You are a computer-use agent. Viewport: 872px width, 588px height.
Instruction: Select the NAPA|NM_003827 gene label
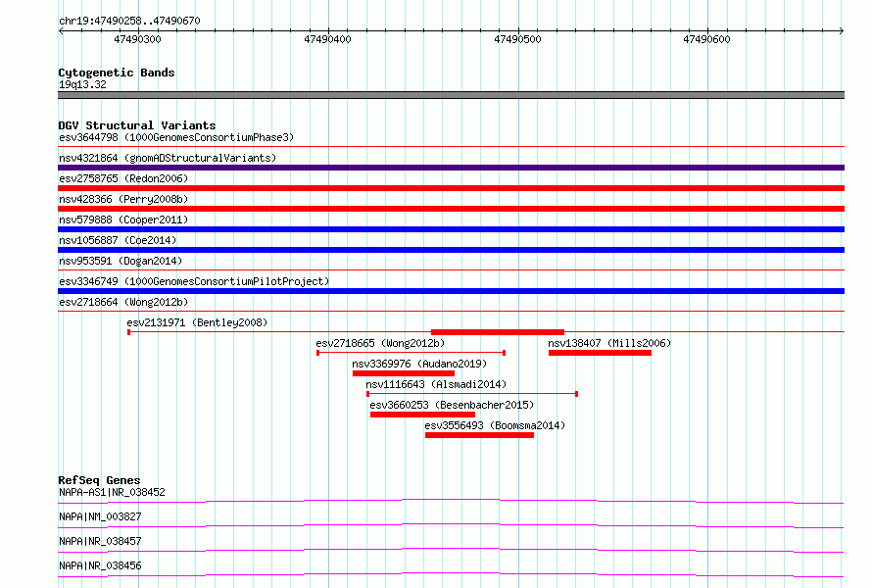tap(100, 516)
